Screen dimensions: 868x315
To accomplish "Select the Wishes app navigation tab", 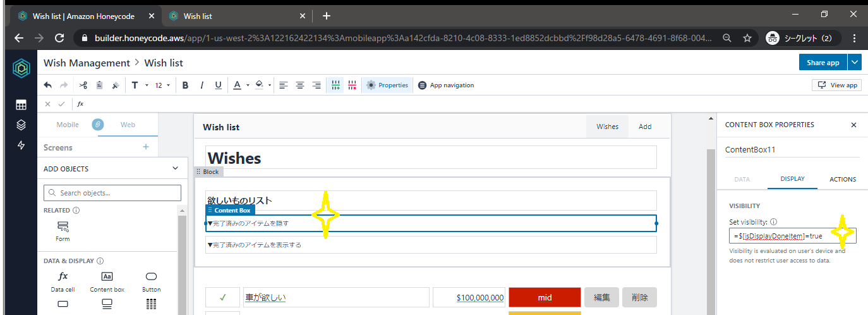I will (608, 127).
